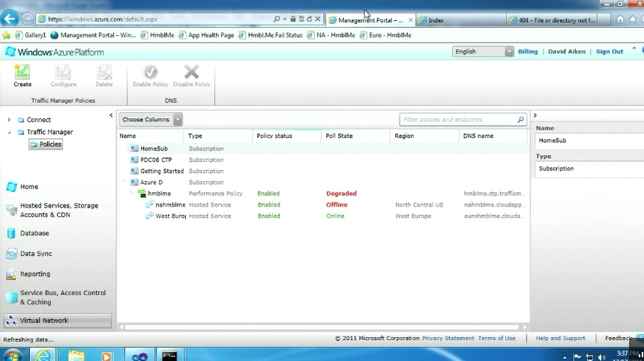The width and height of the screenshot is (644, 361).
Task: Open the Data Sync section
Action: [x=36, y=253]
